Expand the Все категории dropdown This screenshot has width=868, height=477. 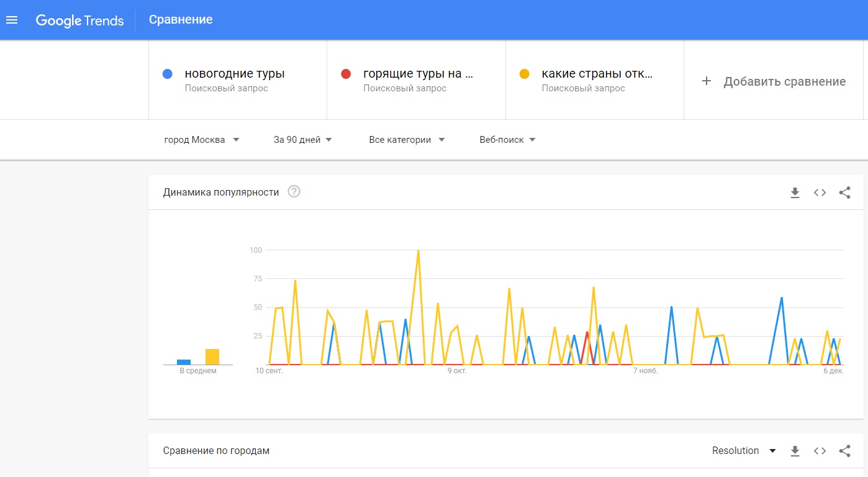coord(407,140)
